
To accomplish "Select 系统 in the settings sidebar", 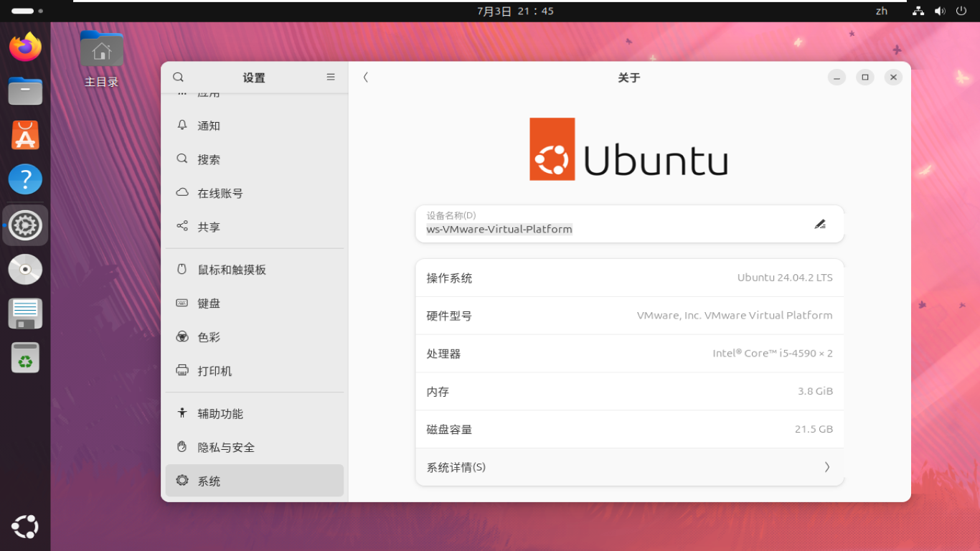I will coord(255,481).
